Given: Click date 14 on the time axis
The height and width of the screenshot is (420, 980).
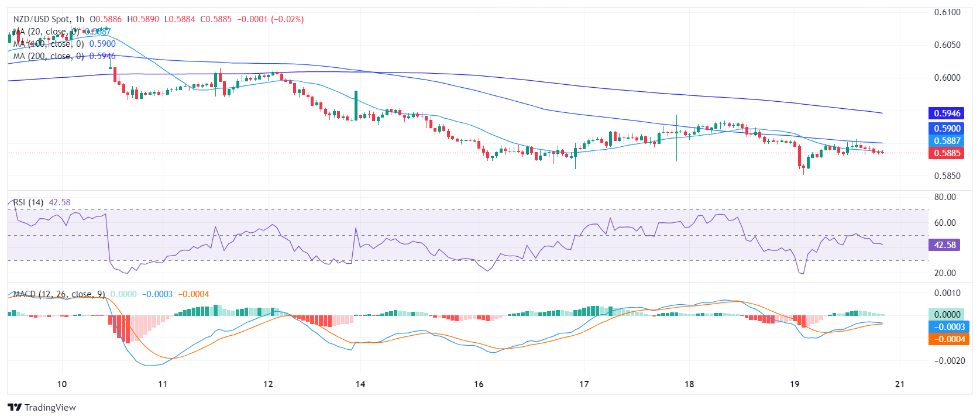Looking at the screenshot, I should tap(360, 384).
